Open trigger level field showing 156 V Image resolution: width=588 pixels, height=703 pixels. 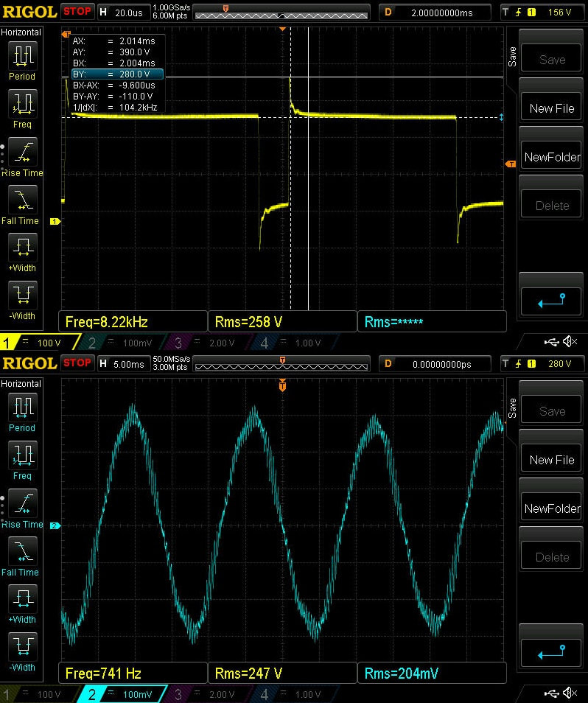[x=543, y=13]
